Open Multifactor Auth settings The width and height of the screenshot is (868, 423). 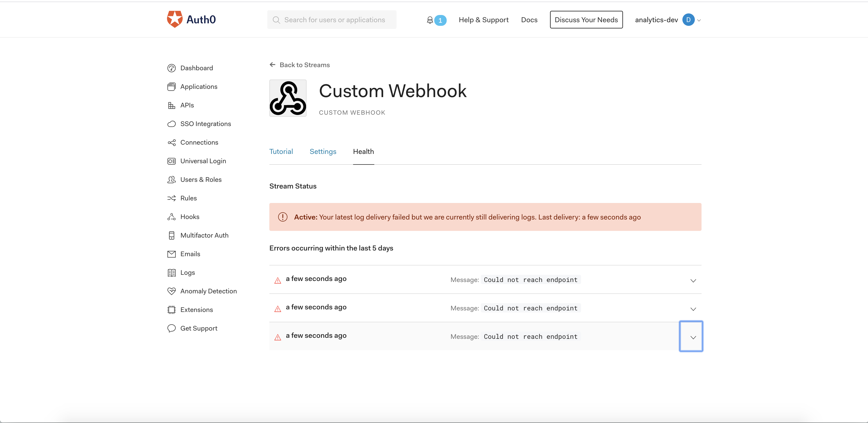tap(204, 236)
